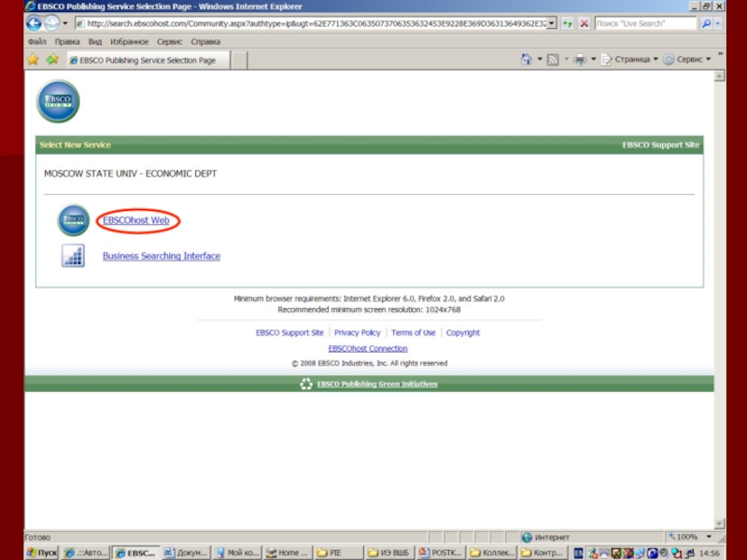
Task: Open the Избранное menu
Action: 130,41
